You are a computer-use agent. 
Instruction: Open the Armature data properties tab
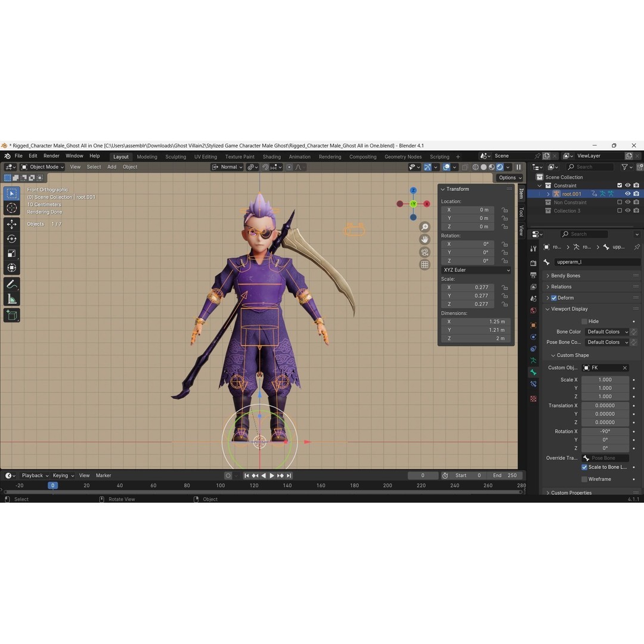533,361
